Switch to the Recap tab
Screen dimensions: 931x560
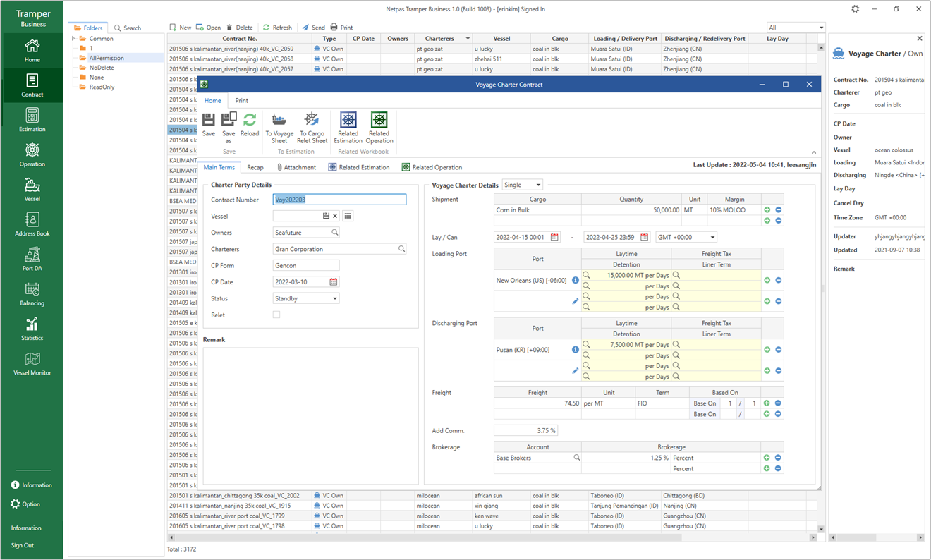click(x=255, y=167)
